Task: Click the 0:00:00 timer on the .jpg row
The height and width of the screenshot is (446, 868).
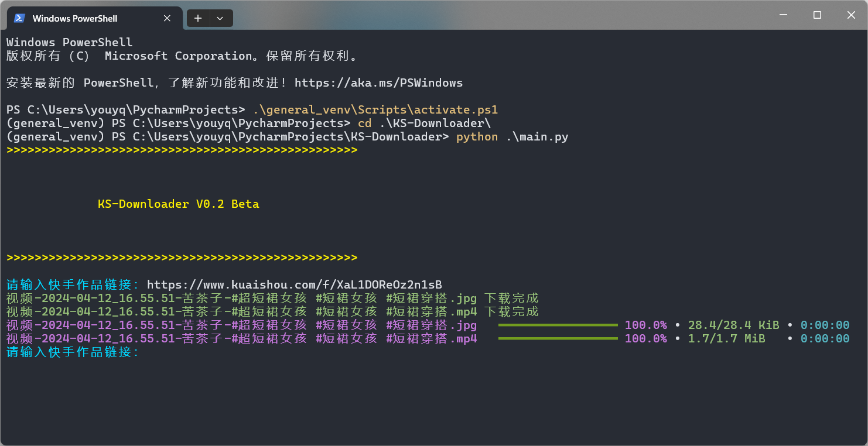Action: point(825,325)
